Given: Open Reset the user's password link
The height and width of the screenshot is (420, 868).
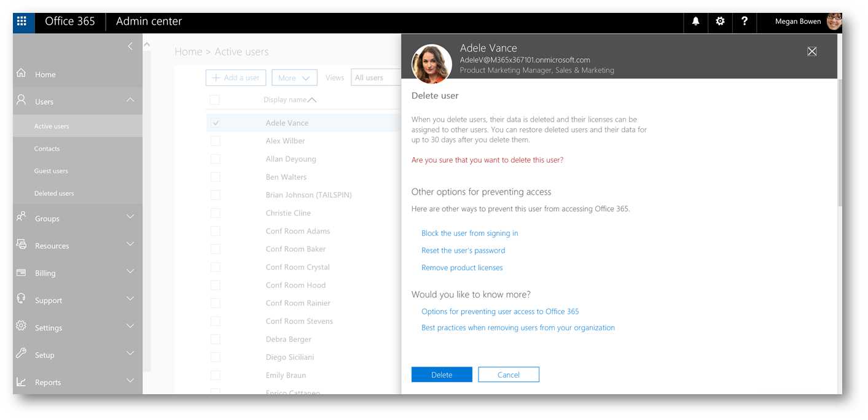Looking at the screenshot, I should pos(463,251).
